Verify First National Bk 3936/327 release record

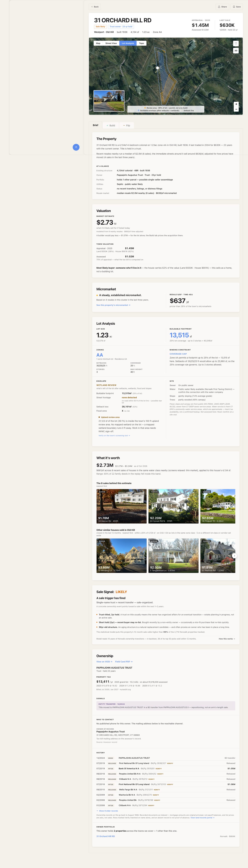point(170,764)
